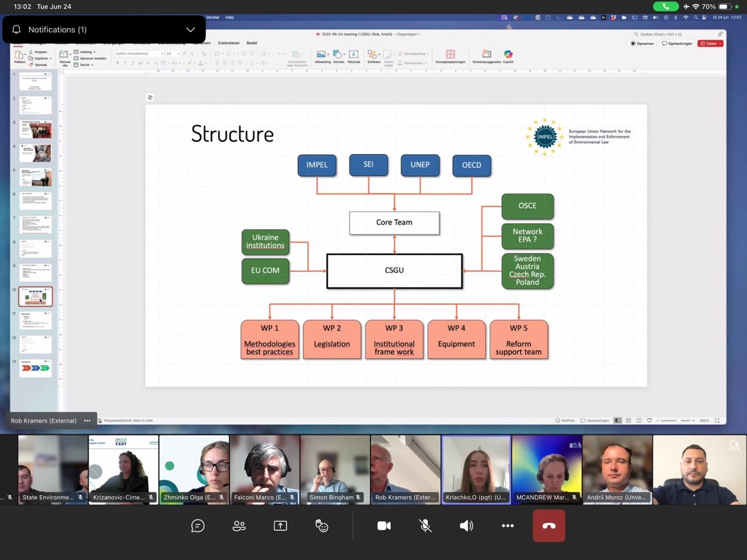Start the slideshow icon in the status bar

tap(650, 421)
